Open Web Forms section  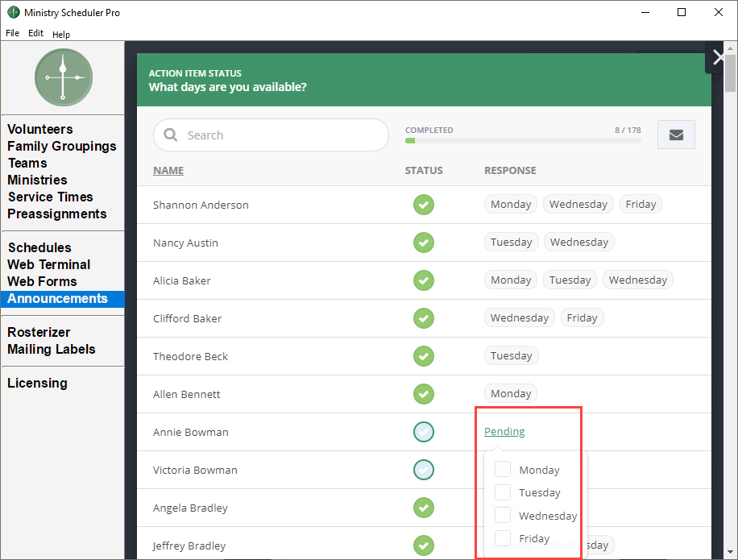click(43, 282)
